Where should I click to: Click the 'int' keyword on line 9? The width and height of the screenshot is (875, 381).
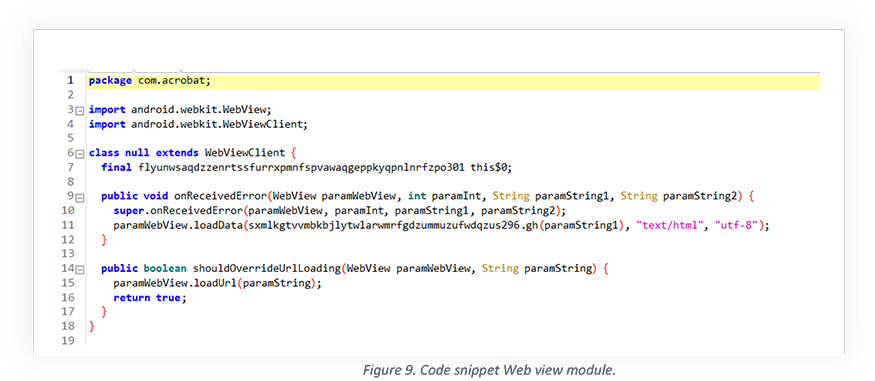click(416, 196)
